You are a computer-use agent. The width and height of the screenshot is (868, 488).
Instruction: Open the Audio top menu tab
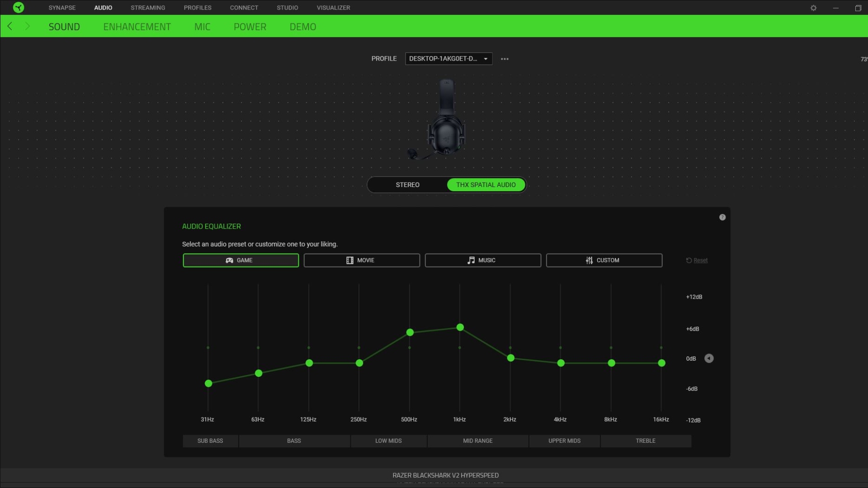click(x=103, y=8)
